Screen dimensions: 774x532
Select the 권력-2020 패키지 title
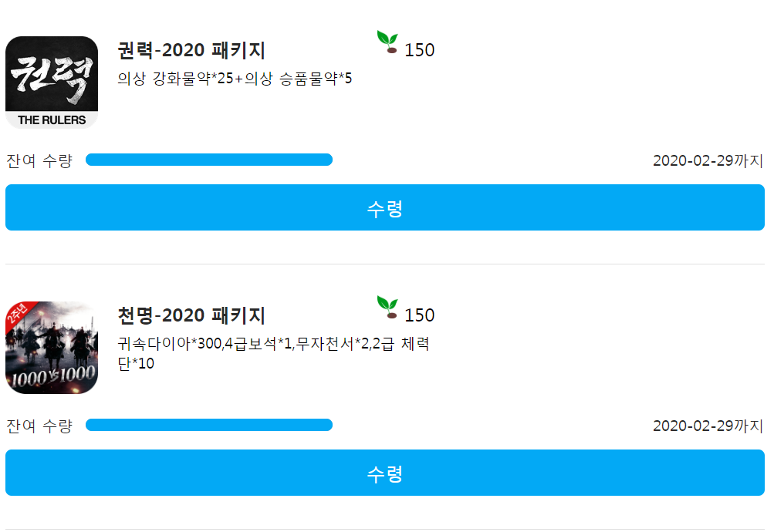191,50
